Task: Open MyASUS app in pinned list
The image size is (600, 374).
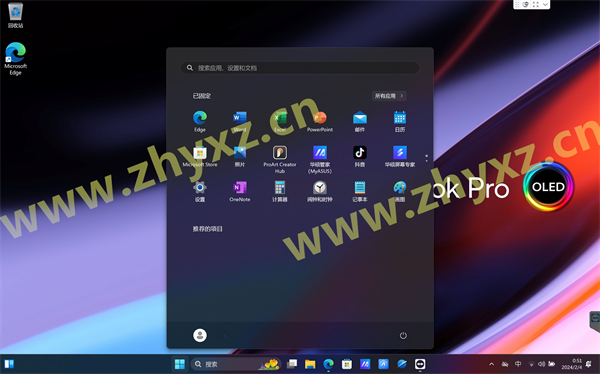Action: click(x=320, y=159)
